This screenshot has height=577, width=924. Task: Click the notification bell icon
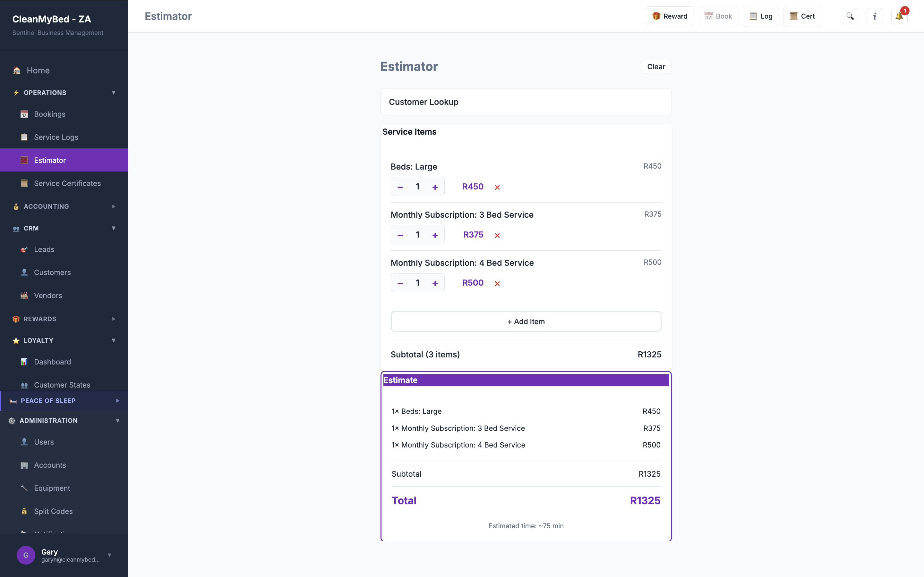click(x=898, y=16)
